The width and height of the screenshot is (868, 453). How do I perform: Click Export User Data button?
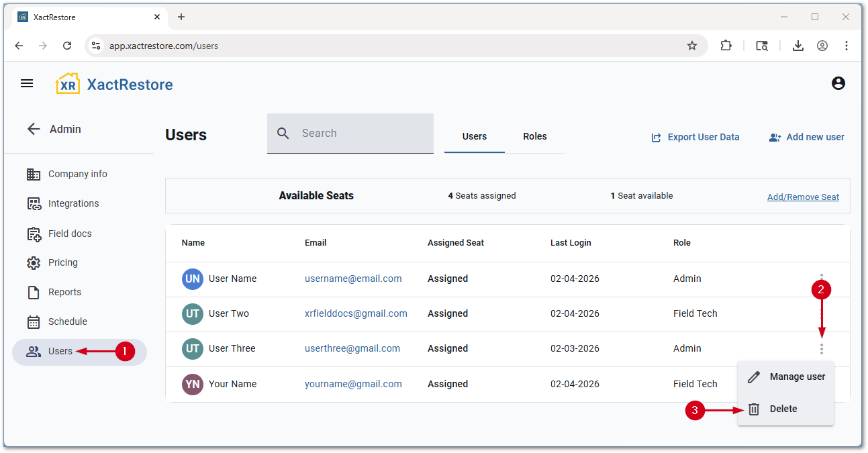click(x=695, y=137)
